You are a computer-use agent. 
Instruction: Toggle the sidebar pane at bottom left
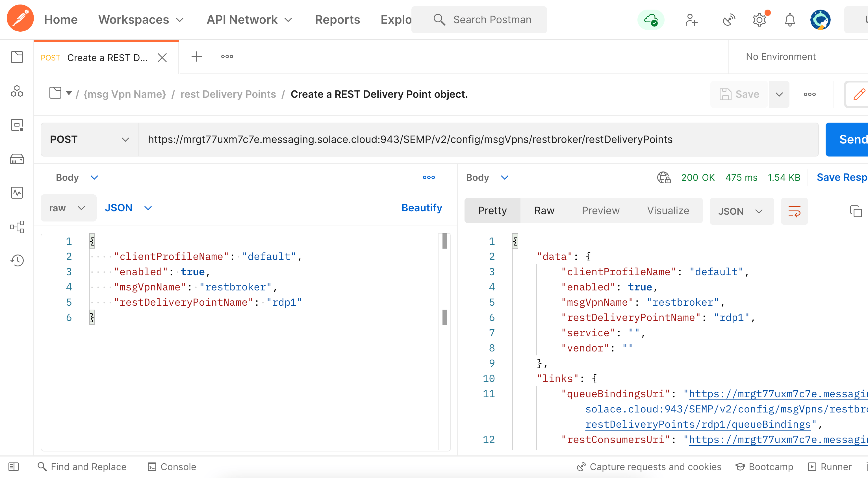click(14, 466)
